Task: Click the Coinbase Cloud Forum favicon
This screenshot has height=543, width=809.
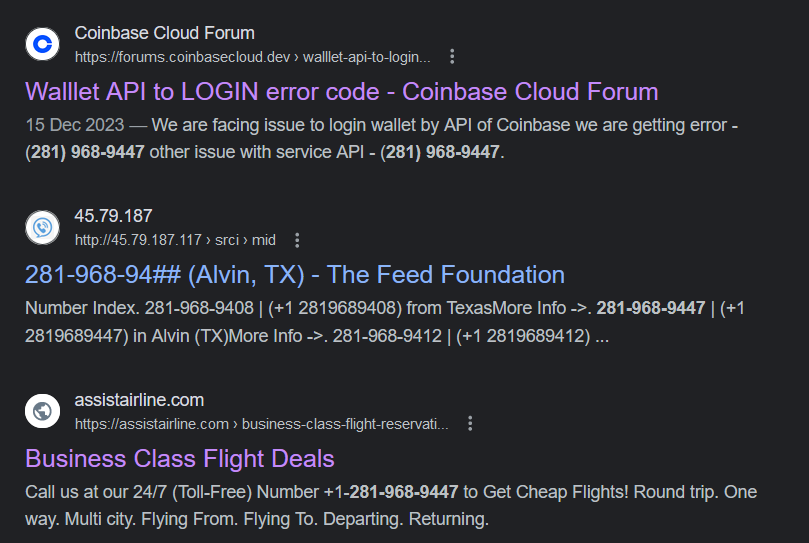Action: point(42,44)
